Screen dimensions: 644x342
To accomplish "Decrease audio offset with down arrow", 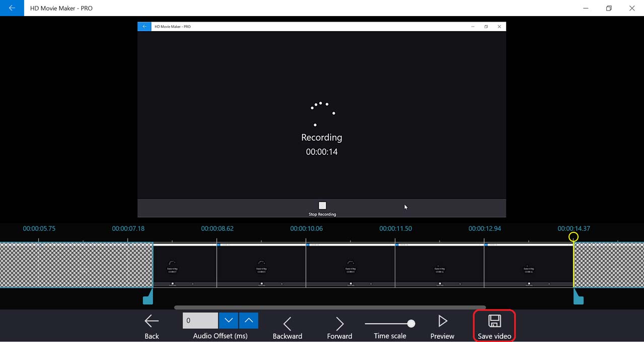I will [229, 320].
